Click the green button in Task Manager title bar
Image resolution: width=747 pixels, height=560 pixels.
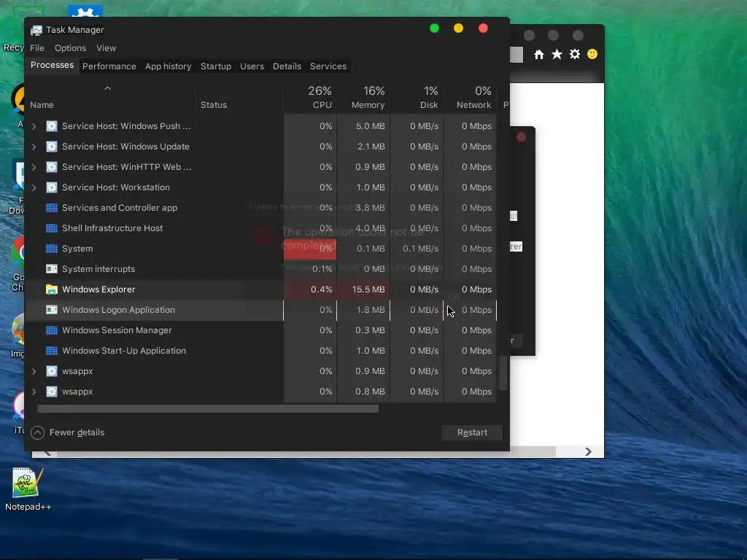434,28
